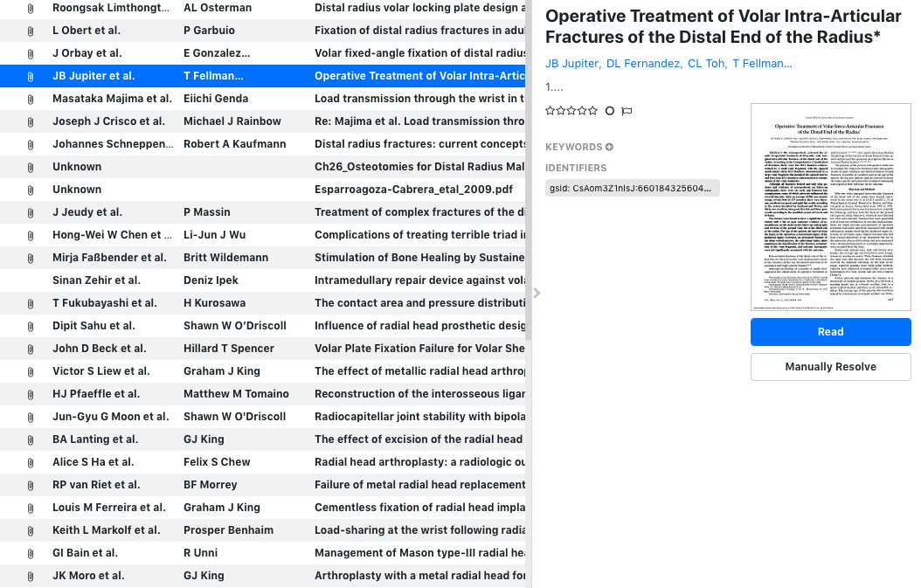Click the paperclip icon beside Masataka Majima et al.
This screenshot has height=588, width=921.
coord(31,98)
